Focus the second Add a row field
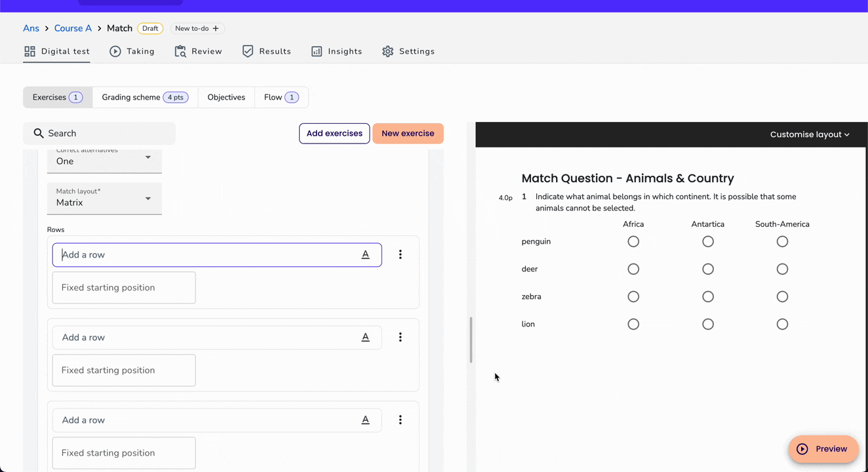 pyautogui.click(x=217, y=337)
